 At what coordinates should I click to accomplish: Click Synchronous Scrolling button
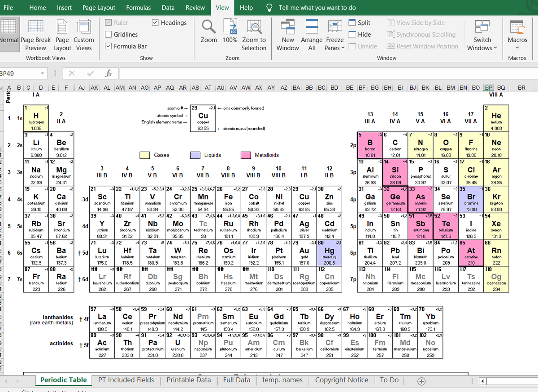pyautogui.click(x=421, y=35)
